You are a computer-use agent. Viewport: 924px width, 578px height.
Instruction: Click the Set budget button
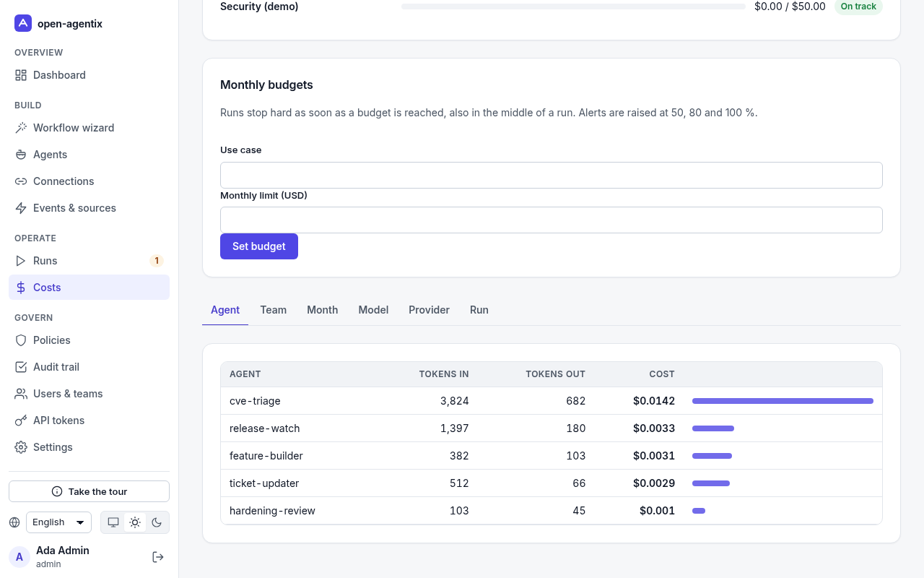[x=259, y=246]
